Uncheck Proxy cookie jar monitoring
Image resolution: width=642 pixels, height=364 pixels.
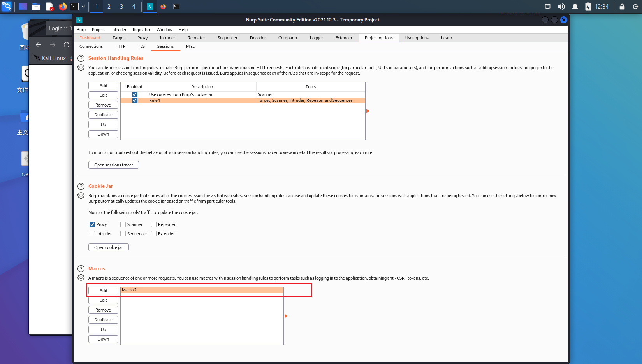pos(92,224)
